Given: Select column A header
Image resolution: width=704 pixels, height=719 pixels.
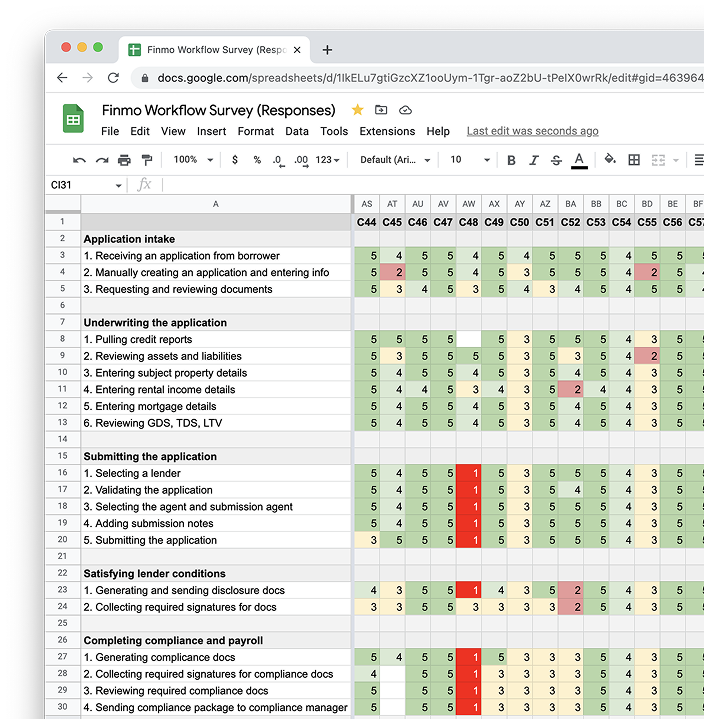Looking at the screenshot, I should pos(216,204).
